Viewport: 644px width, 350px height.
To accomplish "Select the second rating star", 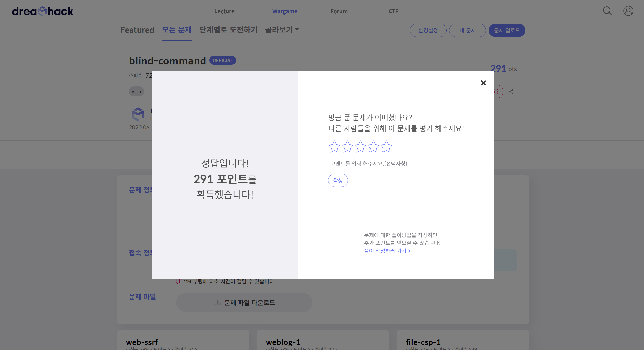I will (347, 147).
